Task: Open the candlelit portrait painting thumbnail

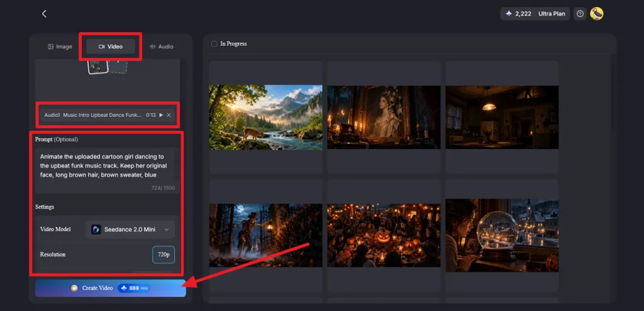Action: click(384, 117)
